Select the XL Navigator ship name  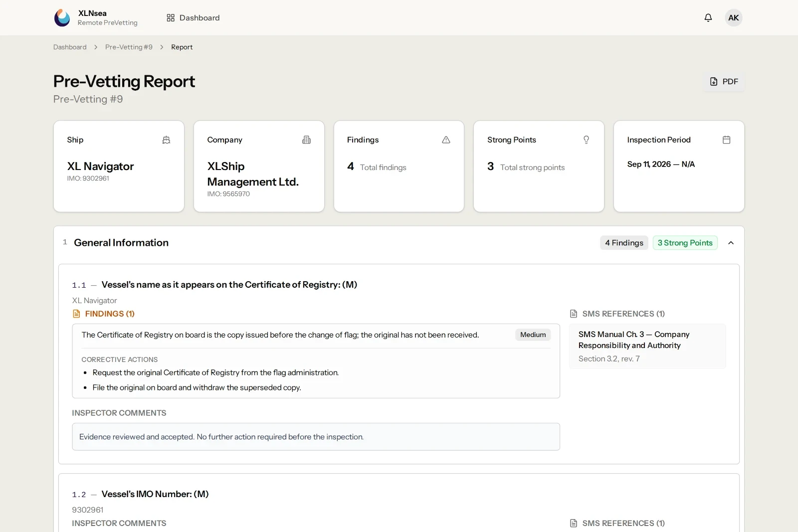(100, 167)
